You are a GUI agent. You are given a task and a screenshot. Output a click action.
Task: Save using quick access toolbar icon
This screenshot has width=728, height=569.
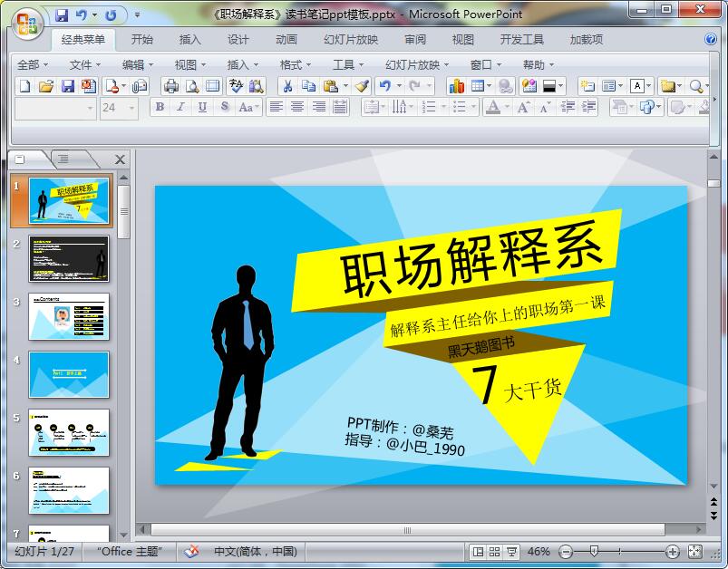click(x=62, y=15)
